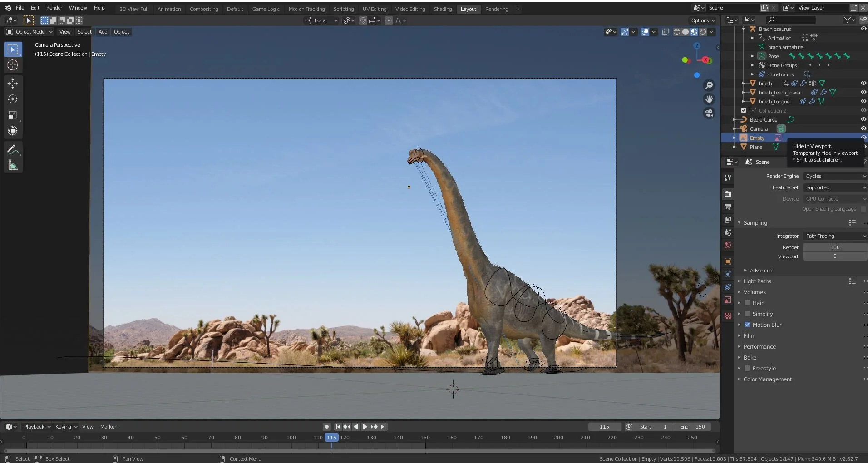This screenshot has height=463, width=868.
Task: Select the Move tool in toolbar
Action: [13, 83]
